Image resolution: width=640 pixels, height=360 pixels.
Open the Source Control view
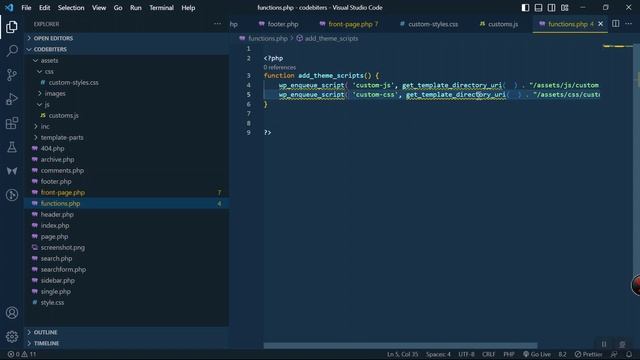12,75
